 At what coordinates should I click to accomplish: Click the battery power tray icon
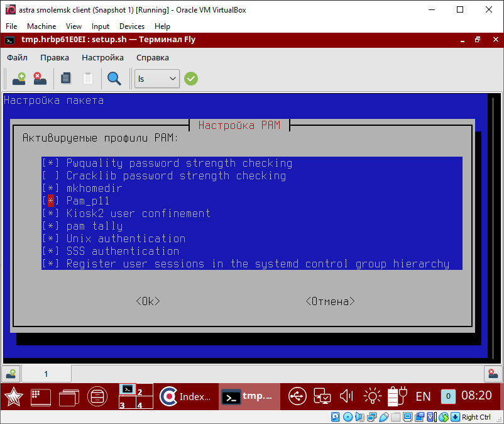point(397,396)
